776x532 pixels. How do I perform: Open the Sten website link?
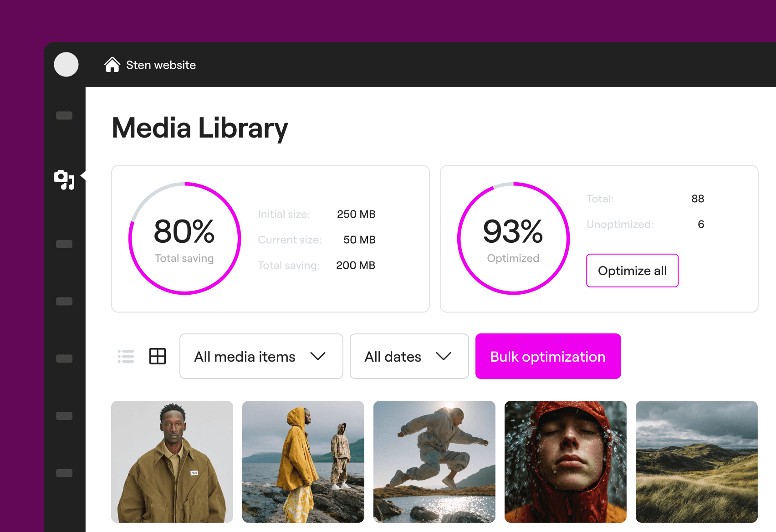[161, 65]
